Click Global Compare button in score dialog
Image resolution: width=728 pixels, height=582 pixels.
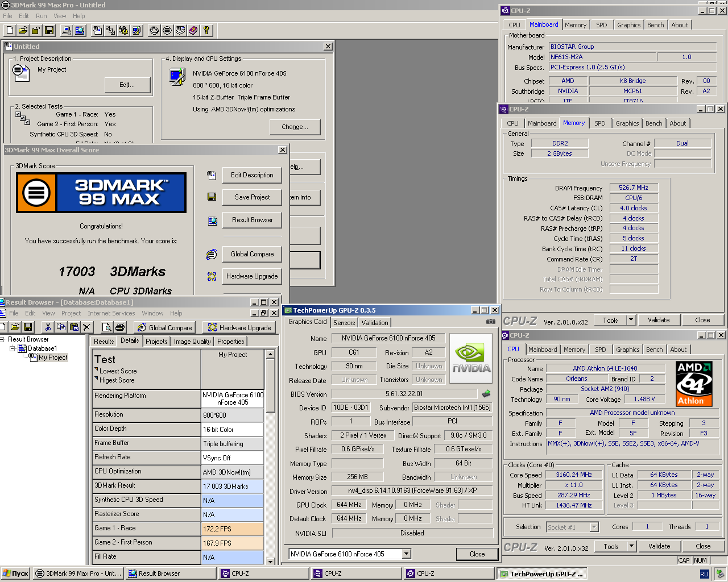[x=252, y=254]
